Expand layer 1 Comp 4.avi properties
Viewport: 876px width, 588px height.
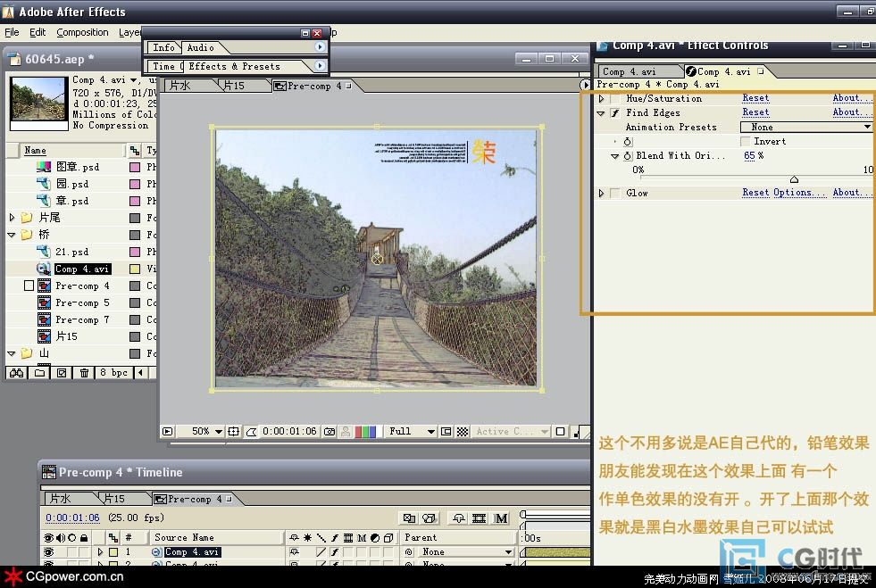(101, 551)
